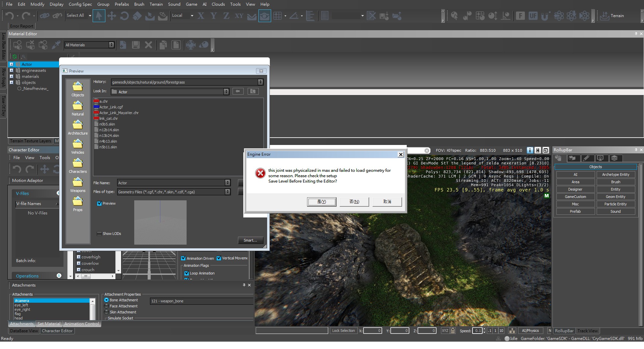Image resolution: width=644 pixels, height=349 pixels.
Task: Open the Prefabs menu
Action: (121, 4)
